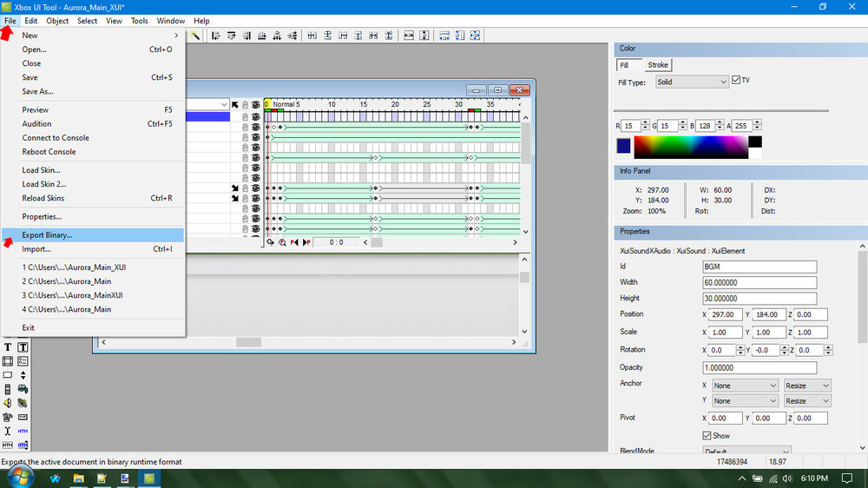
Task: Select the dashed rectangle Group tool
Action: pos(8,375)
